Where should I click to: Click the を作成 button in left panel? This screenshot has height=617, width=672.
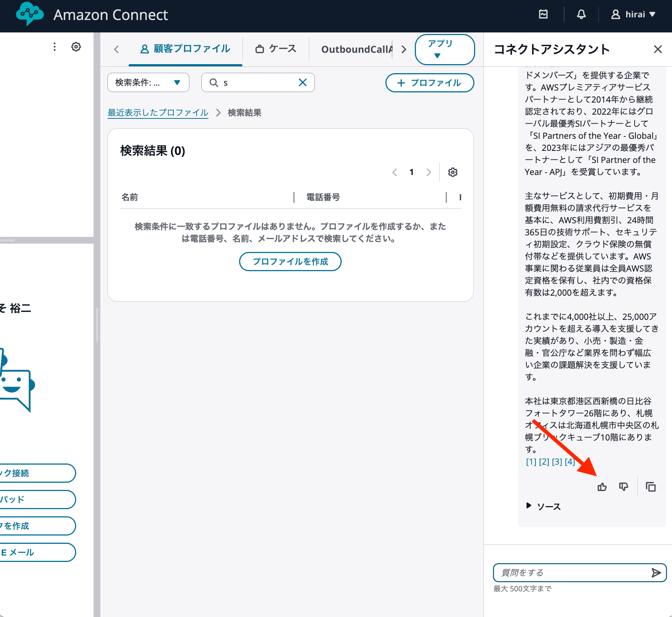(x=38, y=526)
